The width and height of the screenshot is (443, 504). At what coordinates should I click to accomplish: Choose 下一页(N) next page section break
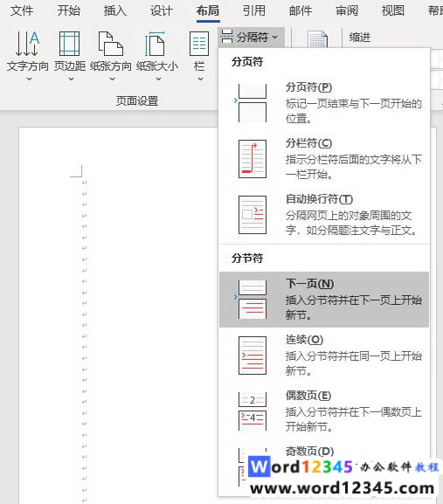[324, 300]
